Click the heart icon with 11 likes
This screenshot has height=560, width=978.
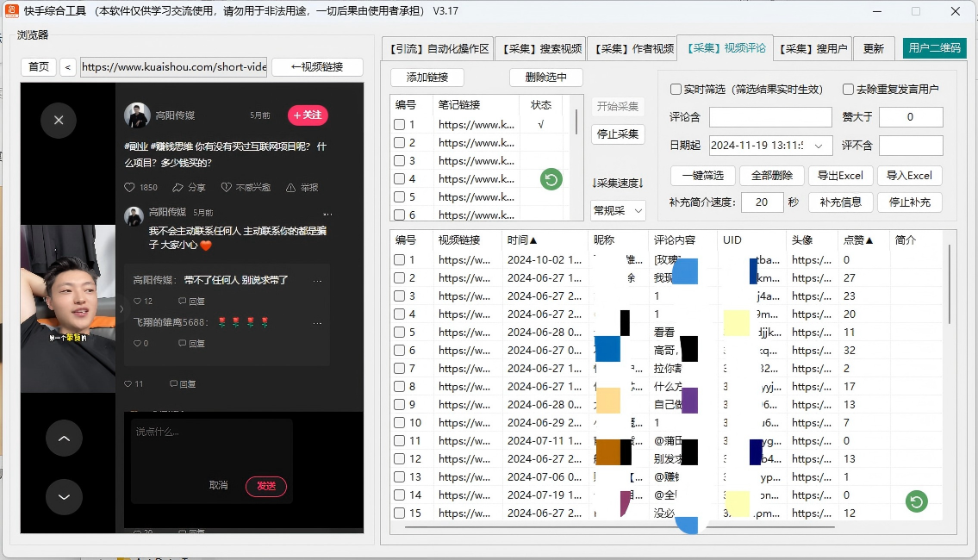[x=128, y=384]
